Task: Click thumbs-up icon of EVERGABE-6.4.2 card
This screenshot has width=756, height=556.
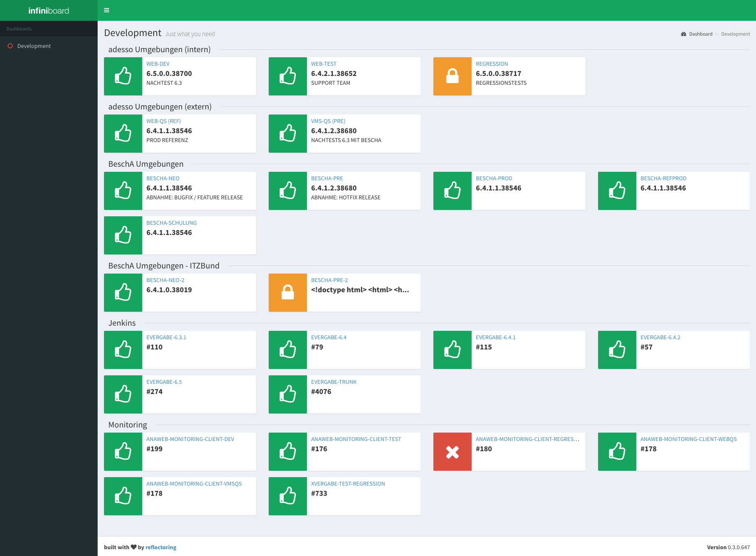Action: [617, 350]
